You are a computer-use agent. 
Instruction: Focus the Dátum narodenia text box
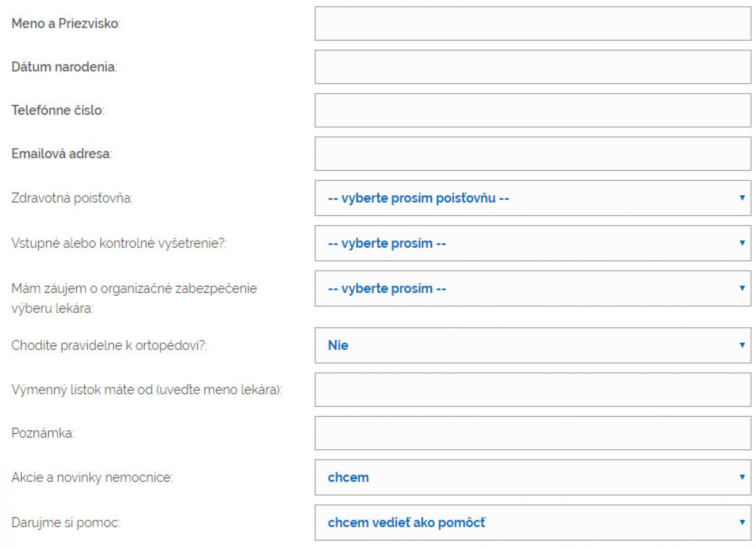533,67
